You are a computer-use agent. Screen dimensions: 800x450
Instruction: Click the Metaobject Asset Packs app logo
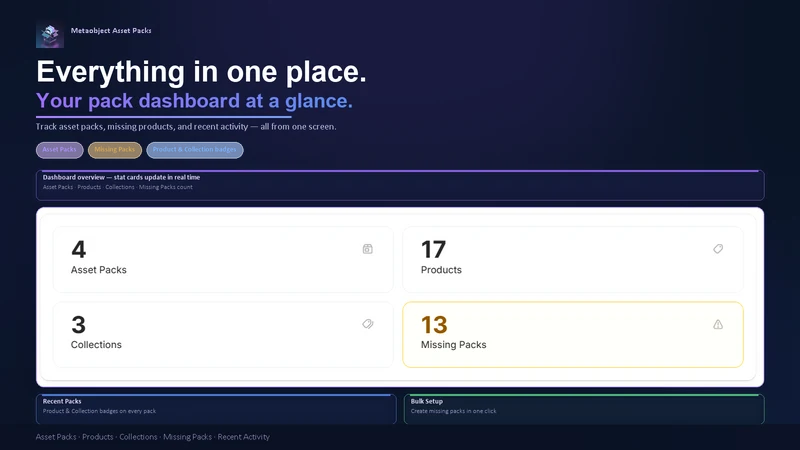50,35
